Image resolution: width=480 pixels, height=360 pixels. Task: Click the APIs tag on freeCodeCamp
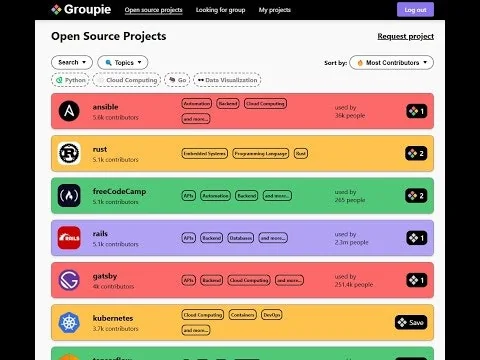coord(189,196)
